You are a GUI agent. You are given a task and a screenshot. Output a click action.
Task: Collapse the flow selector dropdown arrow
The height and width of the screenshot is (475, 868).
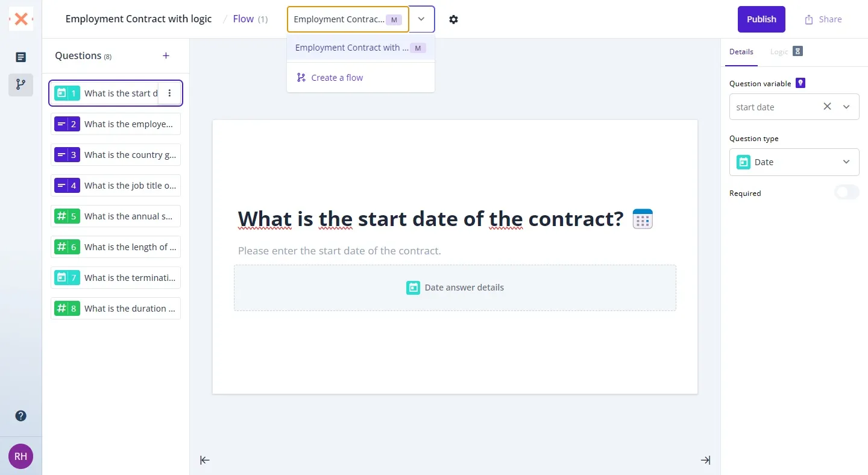tap(421, 19)
